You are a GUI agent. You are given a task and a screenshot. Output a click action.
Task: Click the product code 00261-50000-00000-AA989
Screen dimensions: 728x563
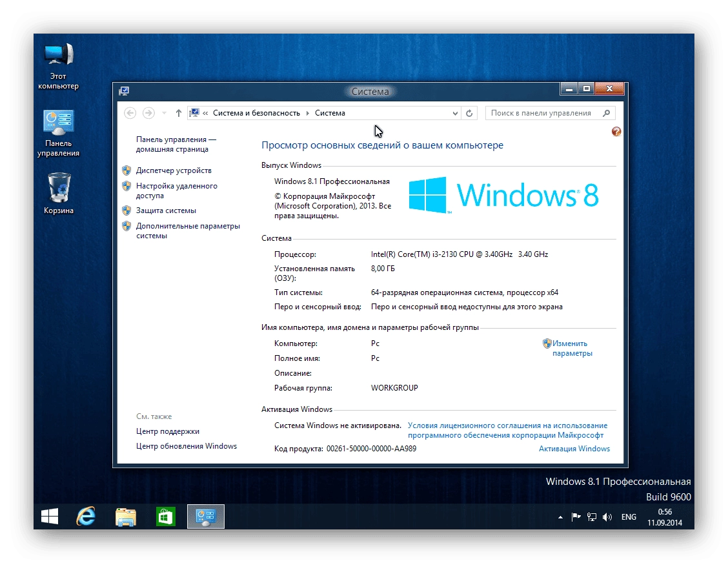pos(372,449)
